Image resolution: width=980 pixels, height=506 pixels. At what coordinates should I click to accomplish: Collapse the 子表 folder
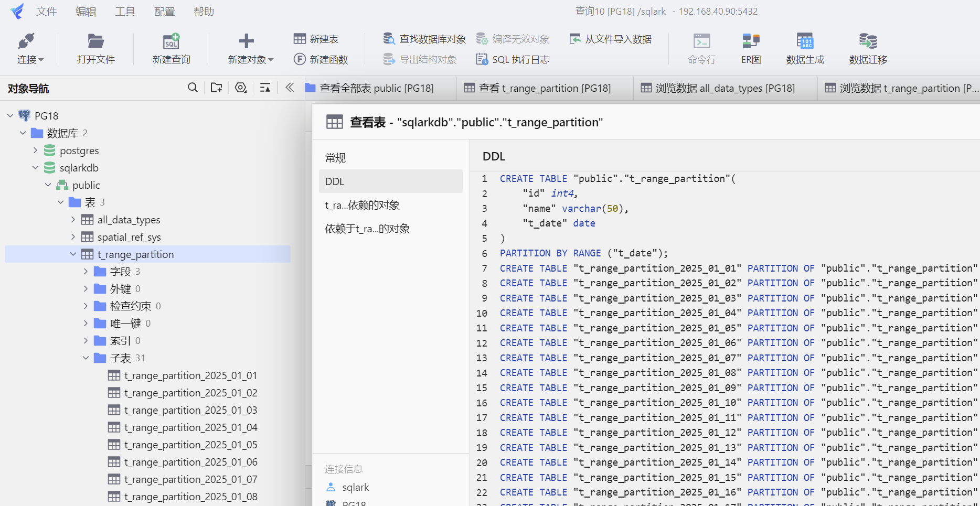(x=86, y=358)
